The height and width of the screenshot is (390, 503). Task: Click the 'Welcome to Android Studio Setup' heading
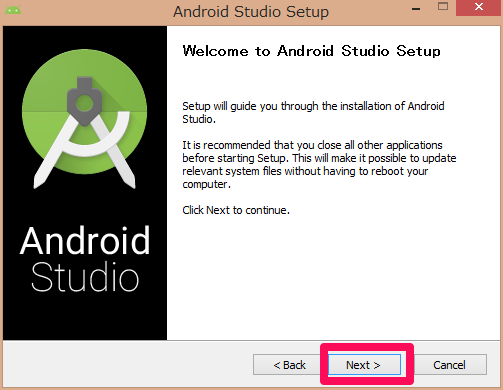[311, 51]
